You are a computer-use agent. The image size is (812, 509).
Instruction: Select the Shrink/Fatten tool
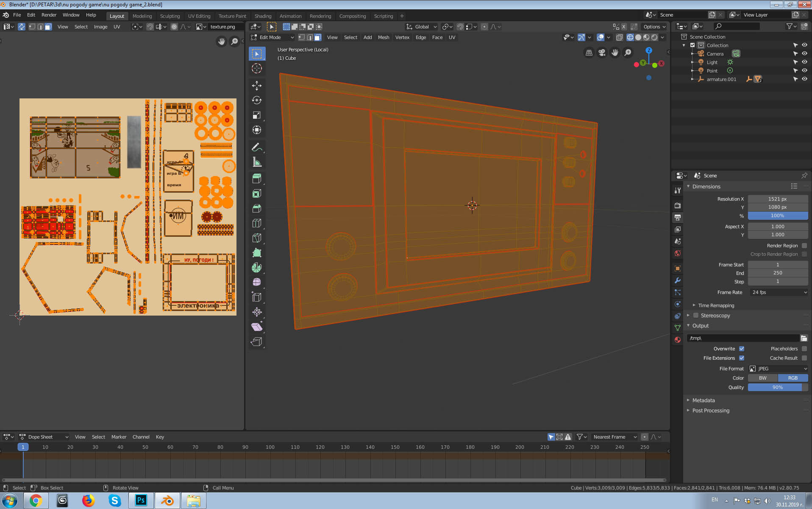pos(257,312)
